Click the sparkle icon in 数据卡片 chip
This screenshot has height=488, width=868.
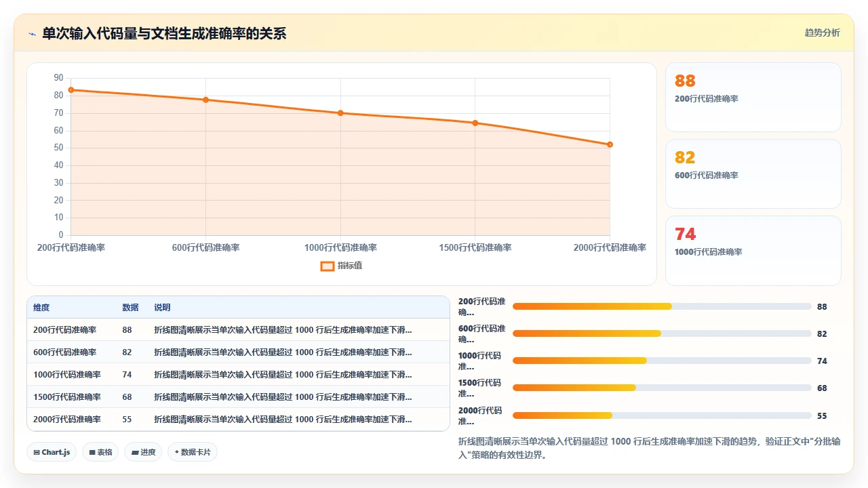177,452
